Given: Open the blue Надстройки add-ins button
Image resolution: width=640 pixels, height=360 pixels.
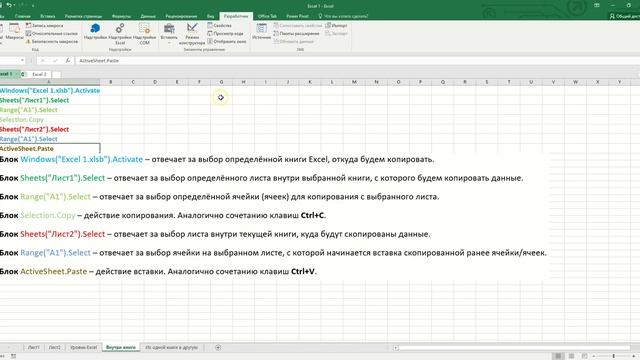Looking at the screenshot, I should (x=95, y=32).
